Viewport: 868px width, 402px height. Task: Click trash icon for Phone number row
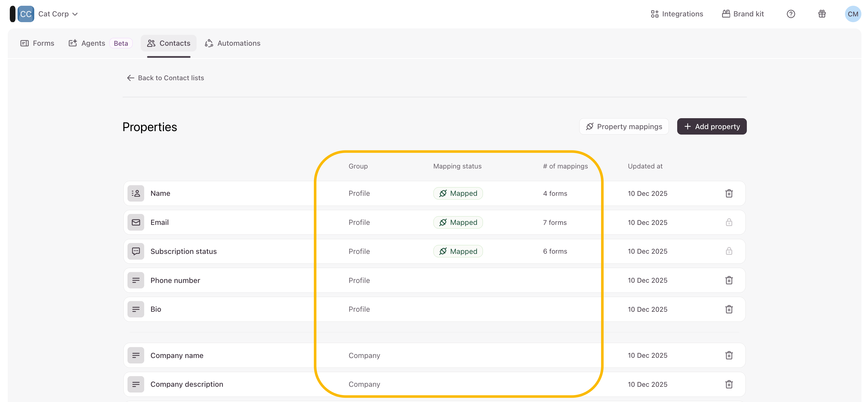click(x=728, y=280)
